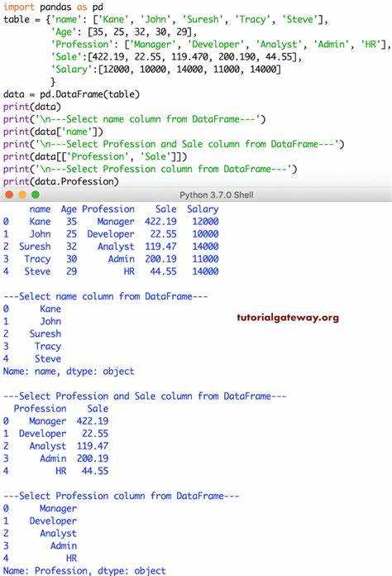This screenshot has width=392, height=576.
Task: Click the value 12000 in Kane's row
Action: click(206, 222)
